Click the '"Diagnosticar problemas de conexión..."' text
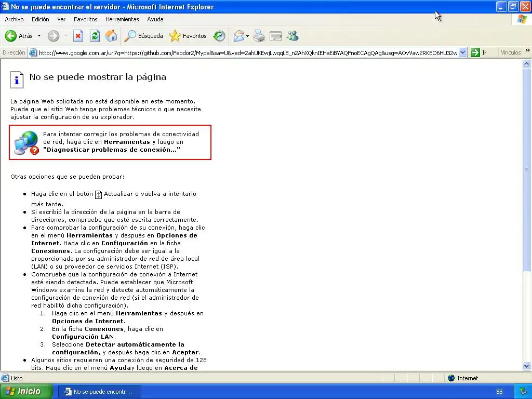532x399 pixels. coord(111,150)
